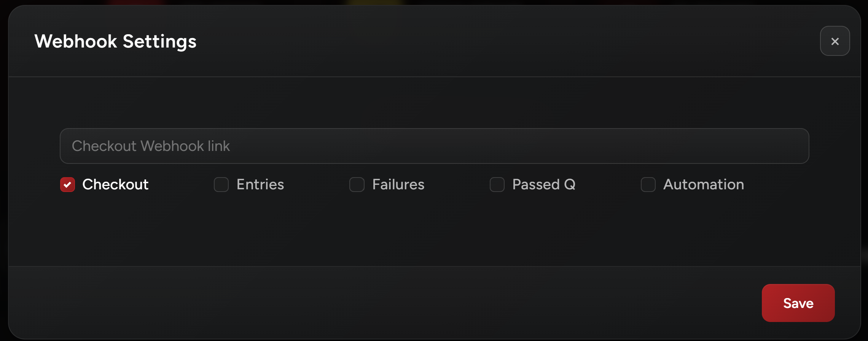The height and width of the screenshot is (341, 868).
Task: Select the "Failures" label text
Action: pyautogui.click(x=398, y=184)
